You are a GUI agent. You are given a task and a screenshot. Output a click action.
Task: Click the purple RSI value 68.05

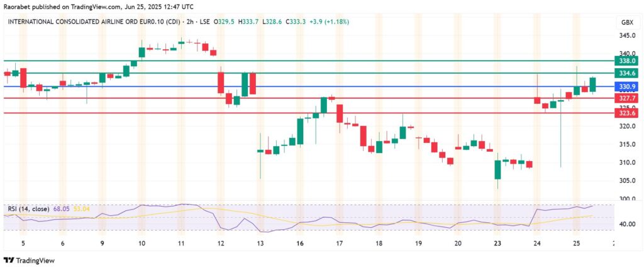[x=63, y=208]
